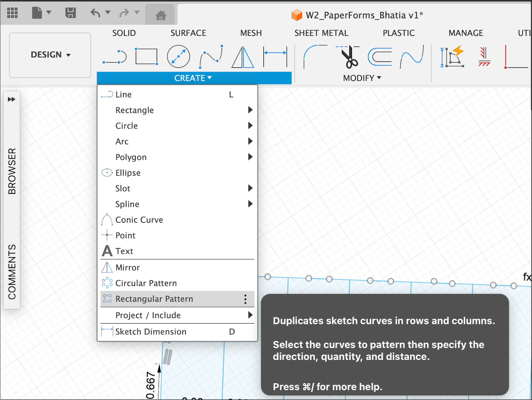
Task: Select the Offset tool toolbar icon
Action: [x=380, y=57]
